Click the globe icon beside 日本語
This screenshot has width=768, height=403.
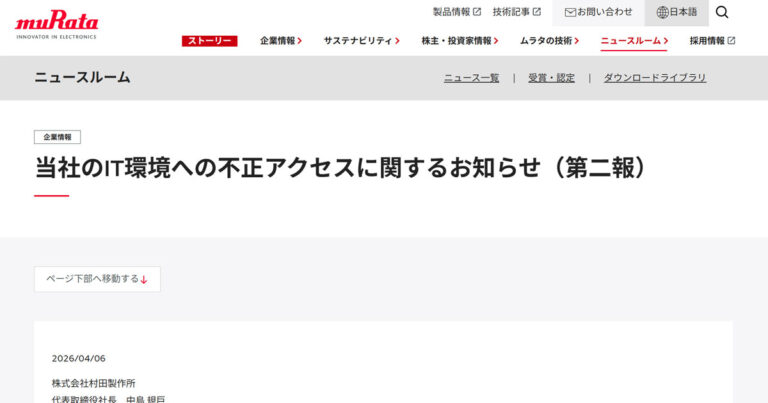(x=662, y=12)
